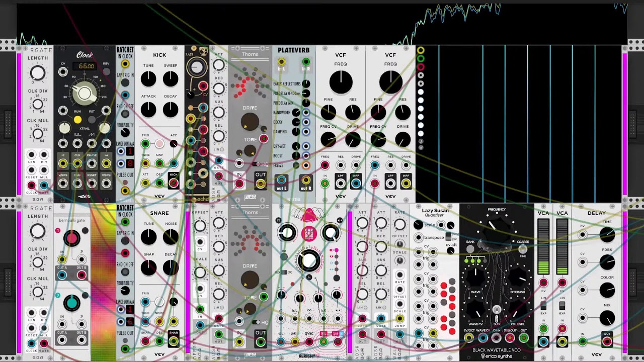Image resolution: width=644 pixels, height=362 pixels.
Task: Click the Clock module main tempo knob
Action: point(85,93)
